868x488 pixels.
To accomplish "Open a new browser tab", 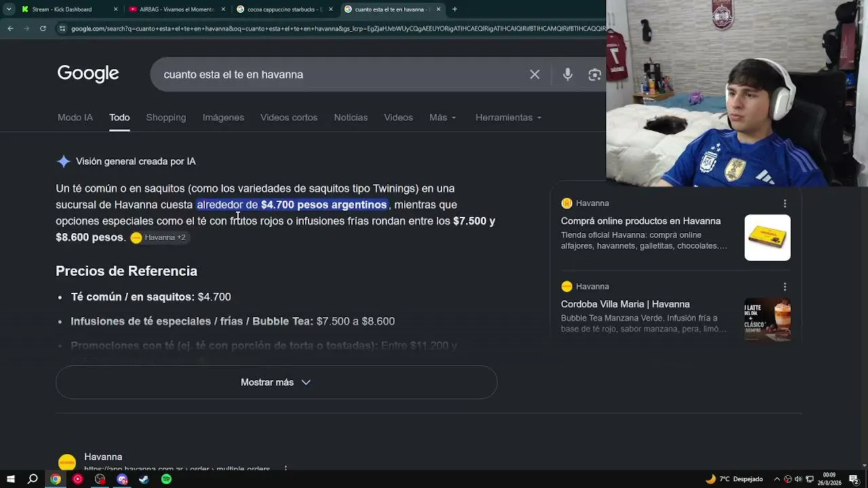I will [x=454, y=9].
